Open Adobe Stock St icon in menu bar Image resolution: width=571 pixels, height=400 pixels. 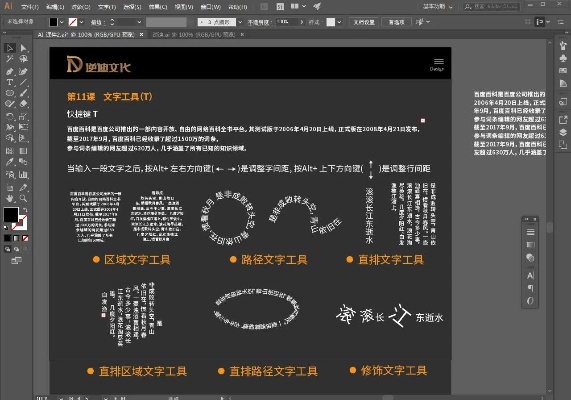280,7
